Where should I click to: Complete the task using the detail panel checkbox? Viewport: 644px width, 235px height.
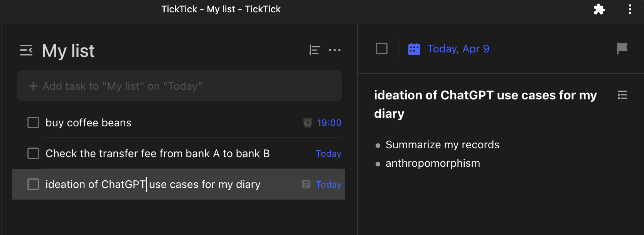pos(381,49)
